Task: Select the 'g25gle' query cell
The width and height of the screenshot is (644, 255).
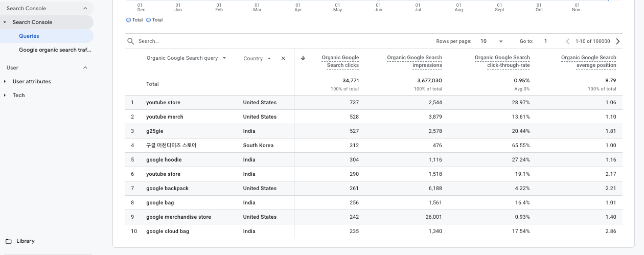Action: click(155, 131)
